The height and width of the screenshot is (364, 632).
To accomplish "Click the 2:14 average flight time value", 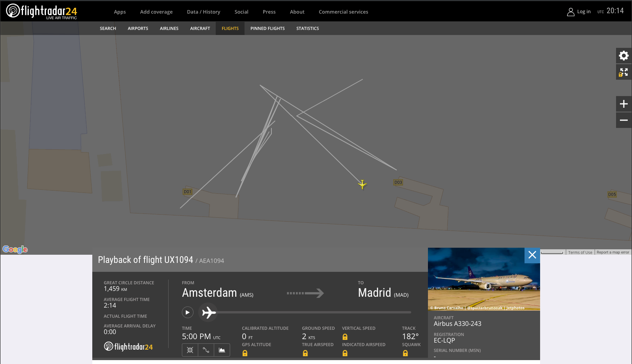I will 110,306.
